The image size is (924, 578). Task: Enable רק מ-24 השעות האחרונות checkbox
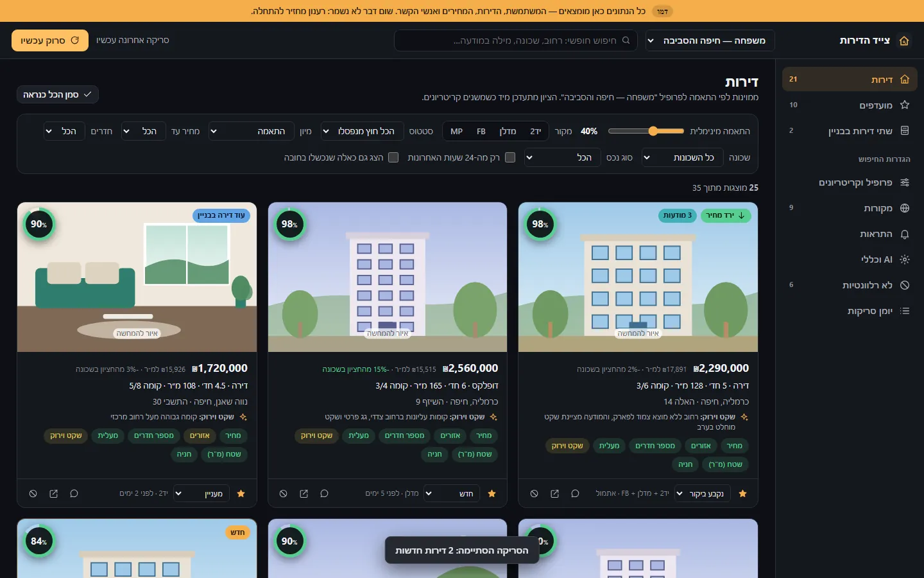[510, 157]
